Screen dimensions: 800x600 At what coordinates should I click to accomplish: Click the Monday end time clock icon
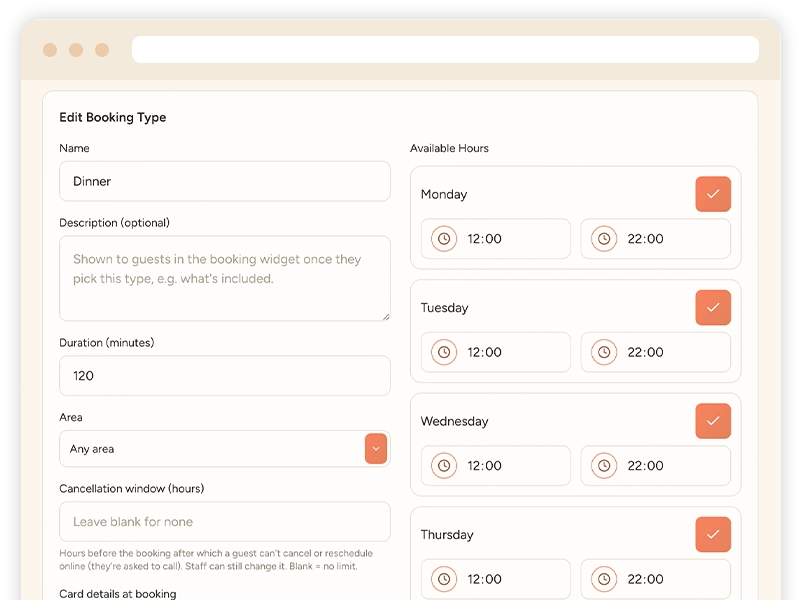[604, 239]
